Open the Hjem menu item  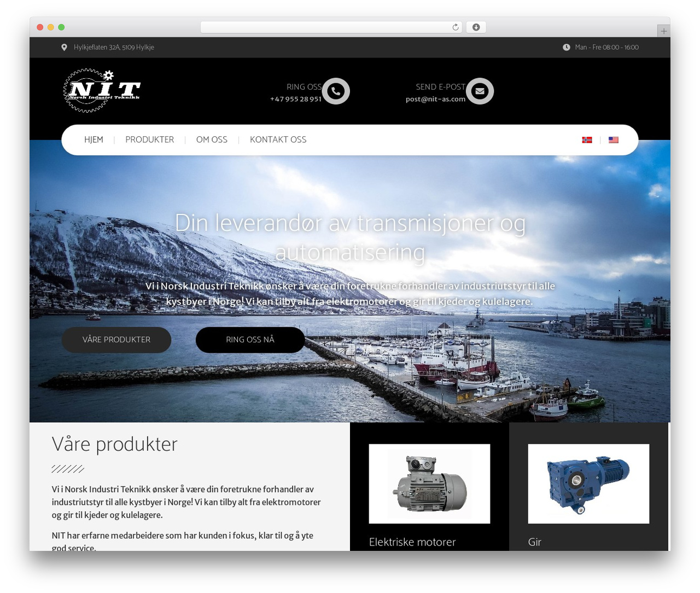(x=94, y=140)
